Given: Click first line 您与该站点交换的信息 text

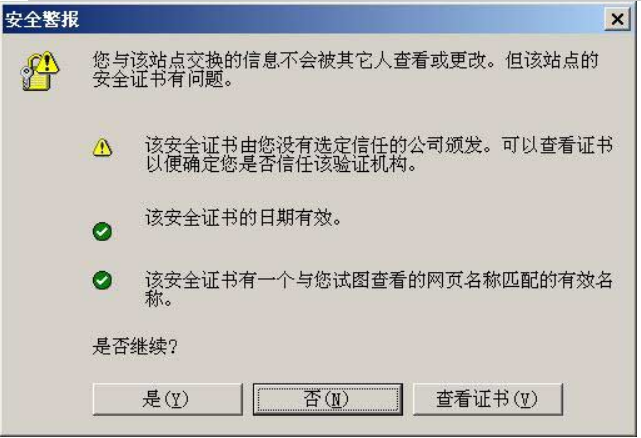Looking at the screenshot, I should [x=345, y=60].
